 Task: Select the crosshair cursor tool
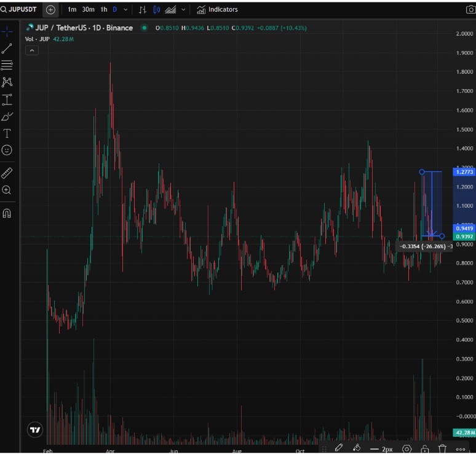(7, 31)
